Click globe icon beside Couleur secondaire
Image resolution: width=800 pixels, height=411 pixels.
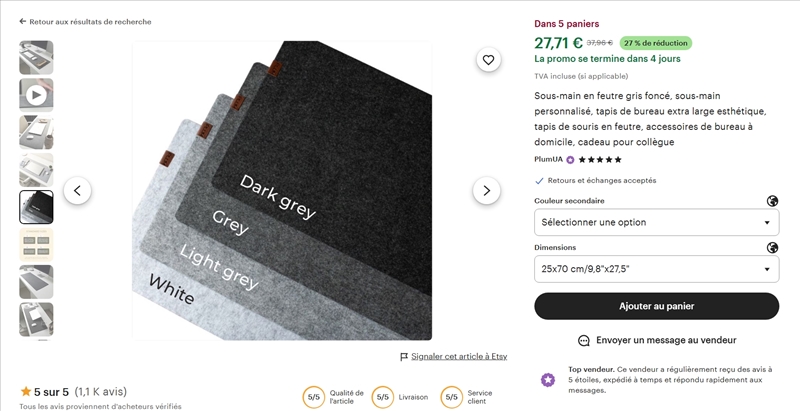point(772,201)
